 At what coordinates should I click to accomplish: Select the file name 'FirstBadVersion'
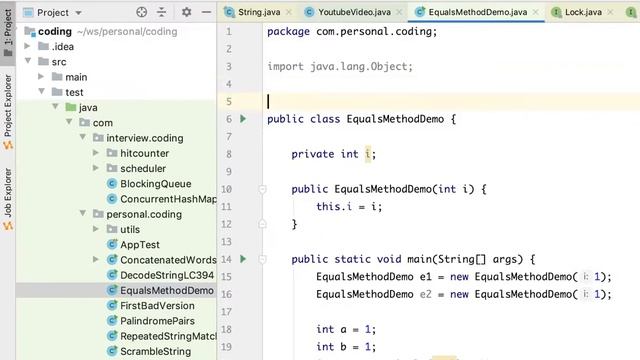(157, 306)
